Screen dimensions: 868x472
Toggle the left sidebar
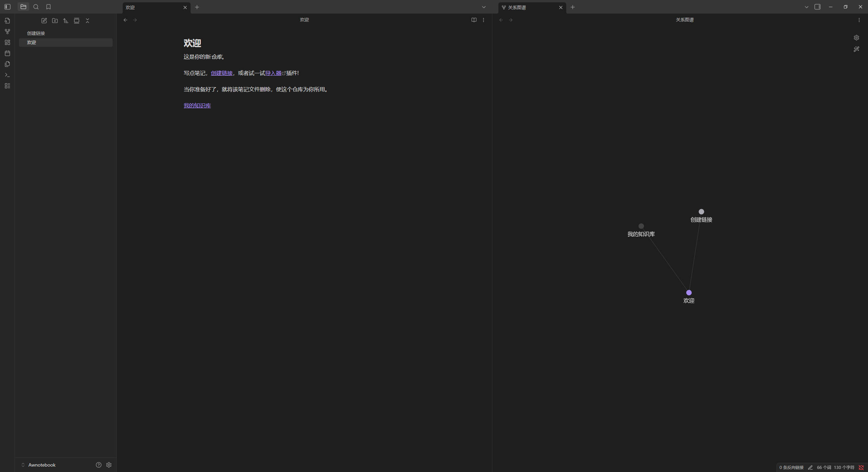tap(7, 7)
